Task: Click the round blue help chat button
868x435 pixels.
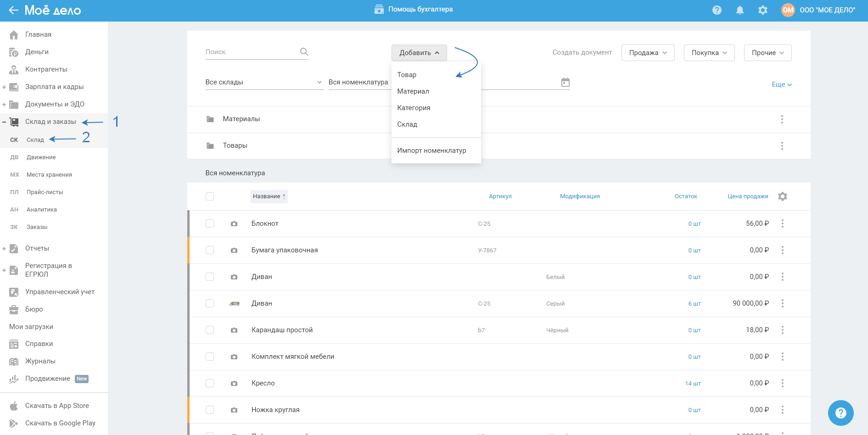Action: (x=840, y=413)
